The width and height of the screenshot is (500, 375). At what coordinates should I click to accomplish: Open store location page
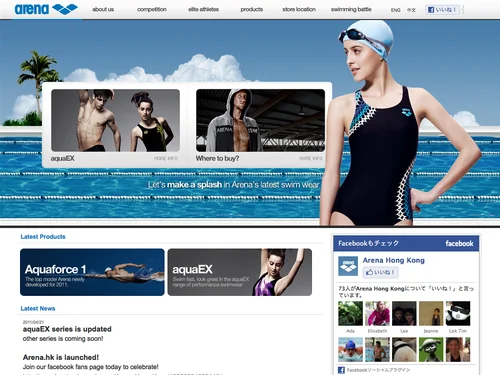[299, 9]
